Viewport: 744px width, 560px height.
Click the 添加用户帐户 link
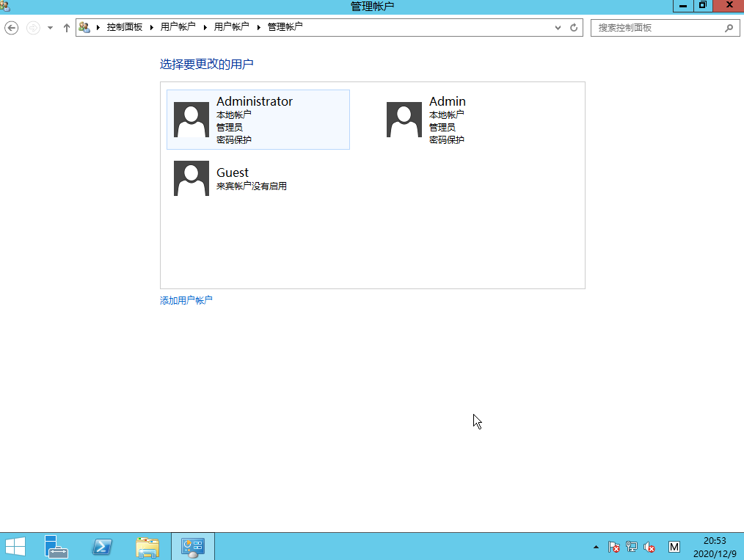[x=186, y=299]
